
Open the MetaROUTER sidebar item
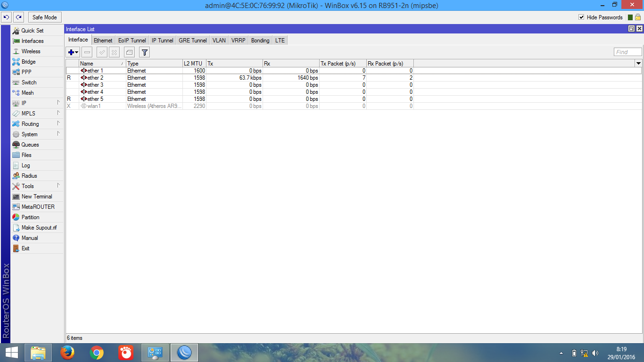37,207
